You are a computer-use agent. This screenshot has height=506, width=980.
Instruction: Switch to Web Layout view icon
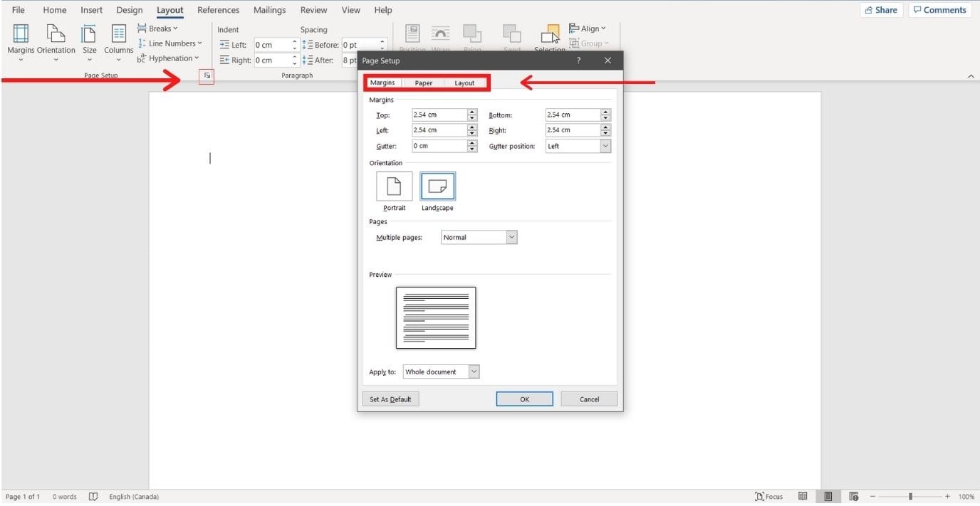854,497
